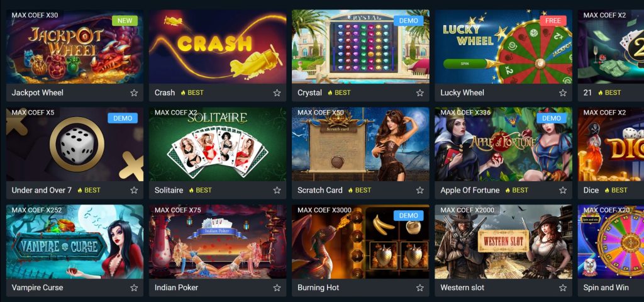644x302 pixels.
Task: Open the Vampire Curse game thumbnail
Action: [x=75, y=242]
